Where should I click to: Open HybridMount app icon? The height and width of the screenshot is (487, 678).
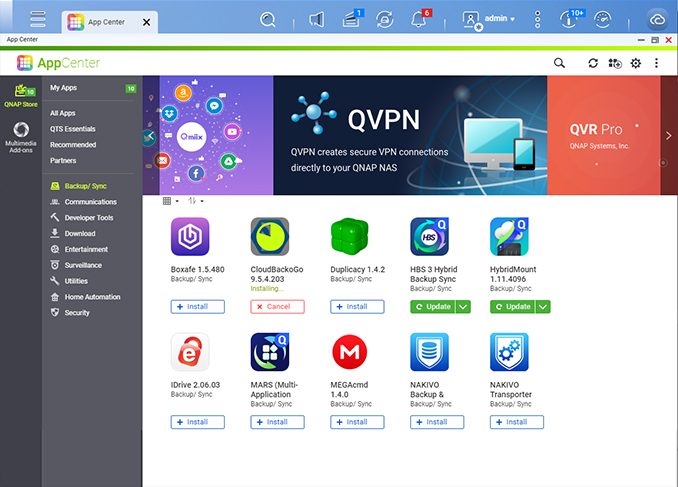tap(509, 237)
